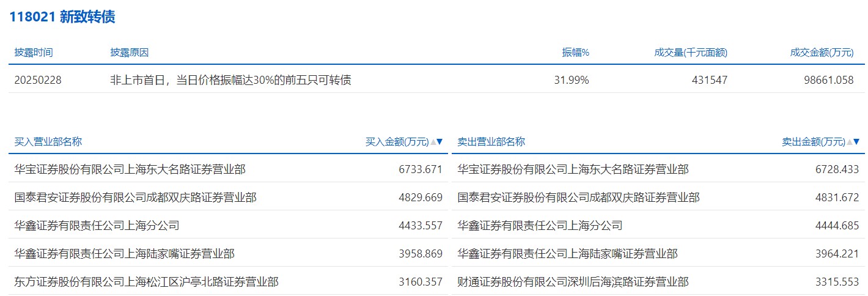Click descending sort arrow beside 卖出金额(万元)
This screenshot has width=868, height=296.
point(856,142)
